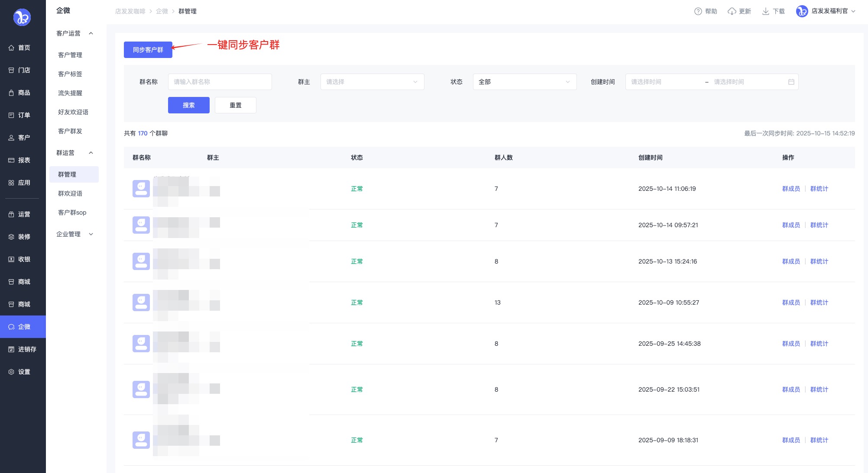
Task: Click the 群名称 search input field
Action: tap(220, 82)
